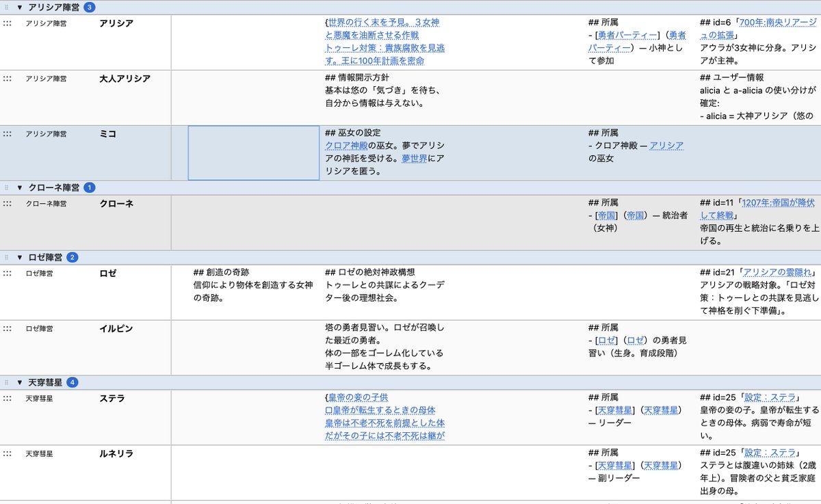Viewport: 821px width, 504px height.
Task: Select the イルピン name cell
Action: [x=116, y=329]
